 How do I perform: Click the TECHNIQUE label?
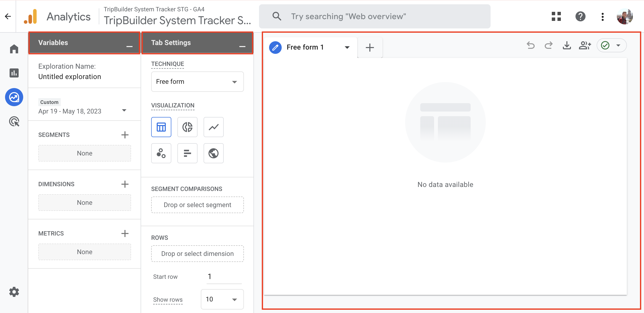pyautogui.click(x=168, y=64)
